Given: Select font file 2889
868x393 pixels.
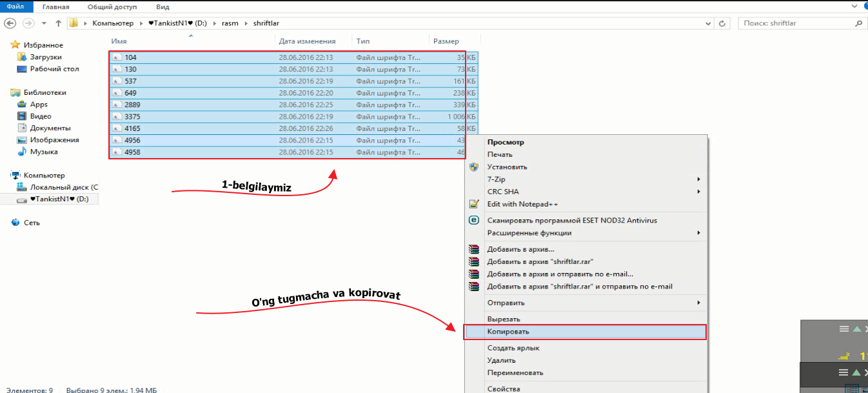Looking at the screenshot, I should [x=293, y=105].
